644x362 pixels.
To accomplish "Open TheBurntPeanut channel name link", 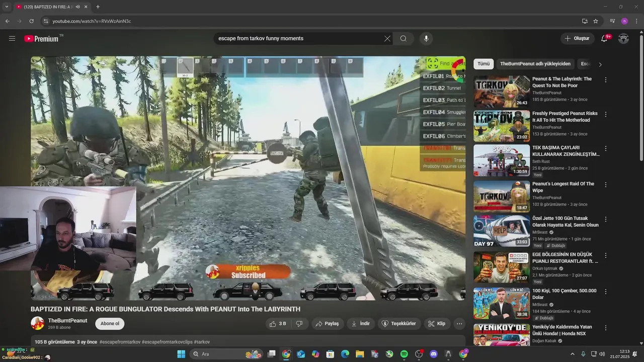I will (x=67, y=321).
